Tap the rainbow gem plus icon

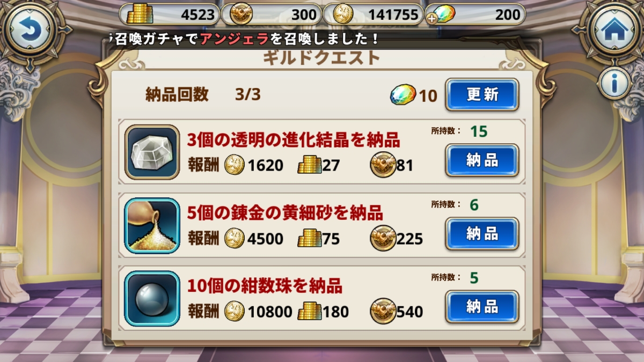pyautogui.click(x=443, y=15)
